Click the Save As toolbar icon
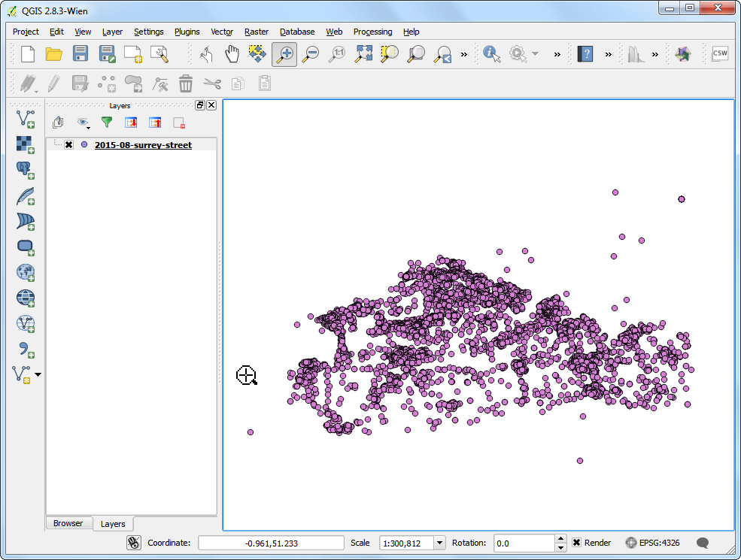 pyautogui.click(x=107, y=54)
